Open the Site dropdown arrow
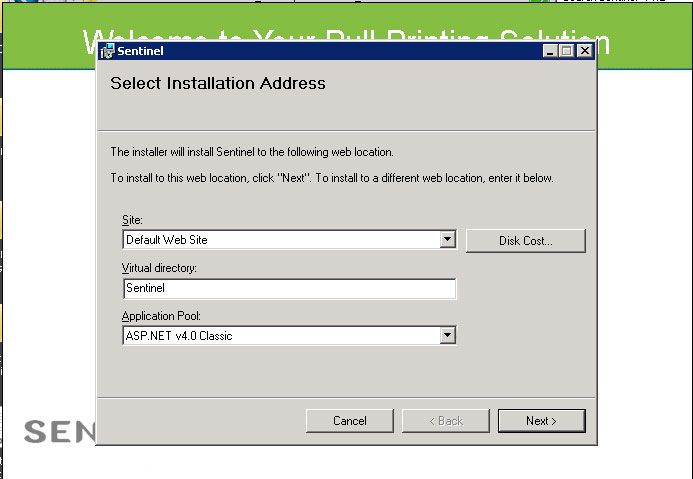This screenshot has width=693, height=479. (x=448, y=240)
